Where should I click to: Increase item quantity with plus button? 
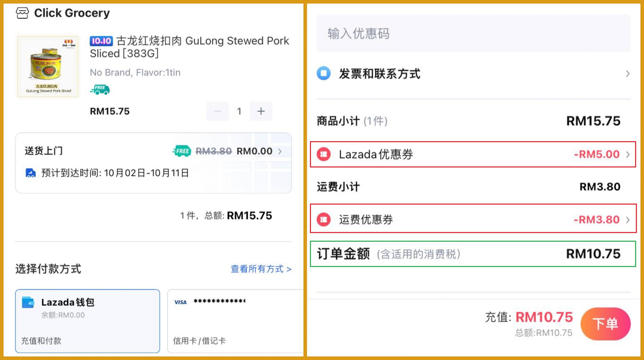click(261, 111)
